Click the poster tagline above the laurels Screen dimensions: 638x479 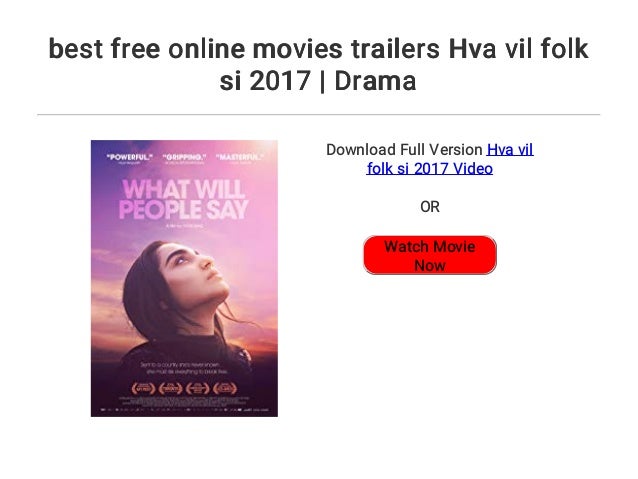click(x=184, y=368)
